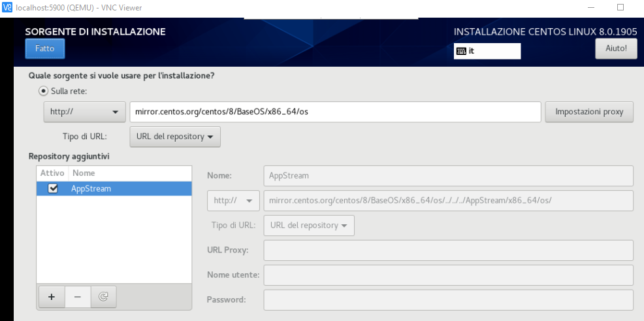Click the Nome utente input field
Viewport: 644px width, 321px height.
[449, 275]
